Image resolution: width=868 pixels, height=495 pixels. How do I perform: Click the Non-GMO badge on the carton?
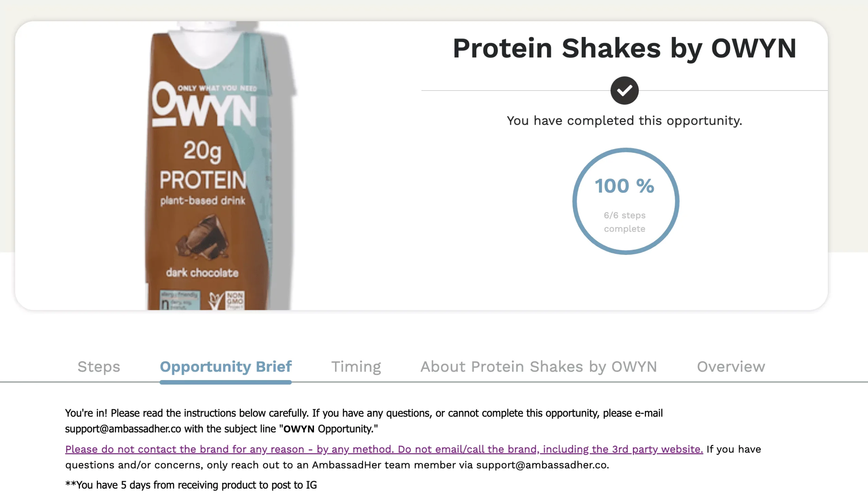(235, 299)
